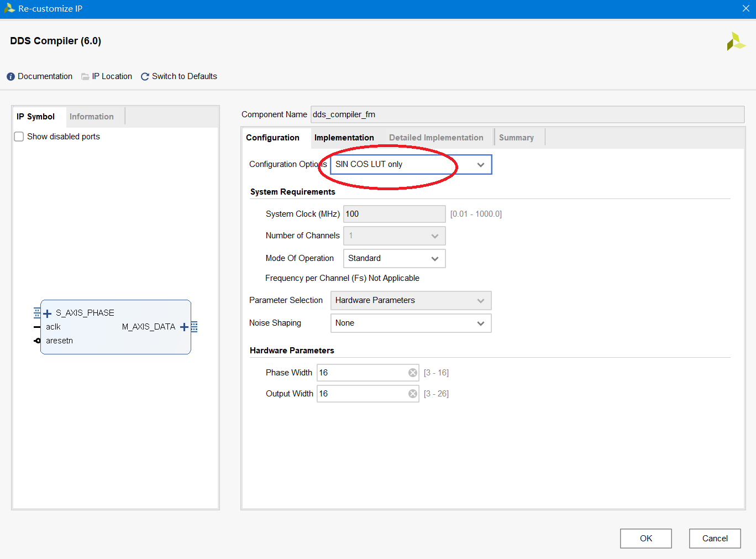Select the aresetn port on the IP symbol
This screenshot has height=559, width=756.
click(59, 341)
